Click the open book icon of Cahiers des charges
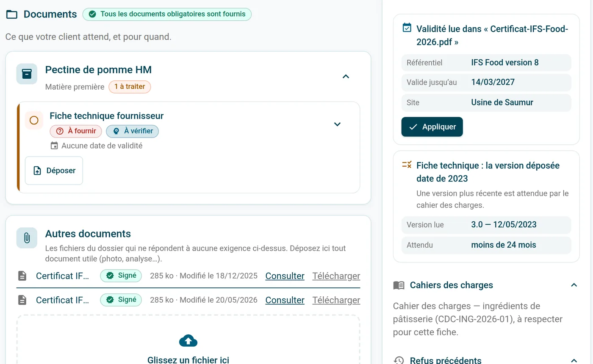 399,285
